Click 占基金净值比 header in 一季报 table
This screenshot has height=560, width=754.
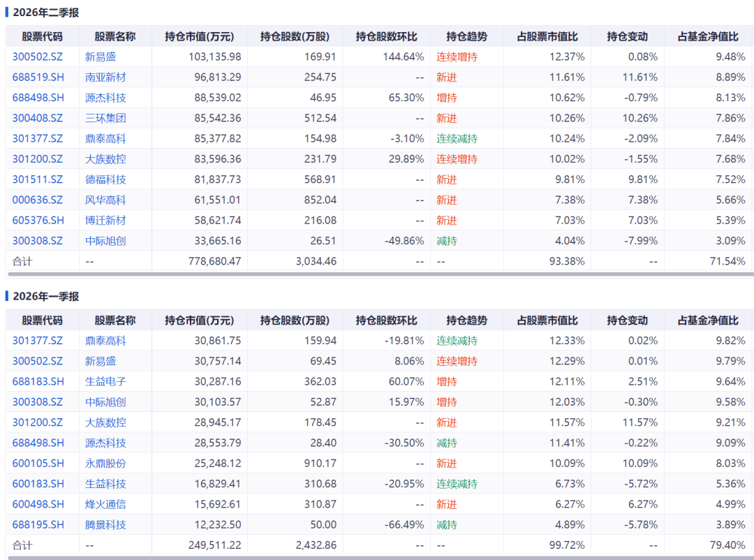tap(708, 320)
